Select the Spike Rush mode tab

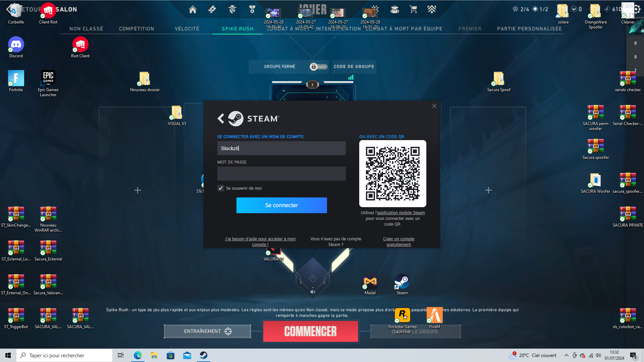coord(237,29)
